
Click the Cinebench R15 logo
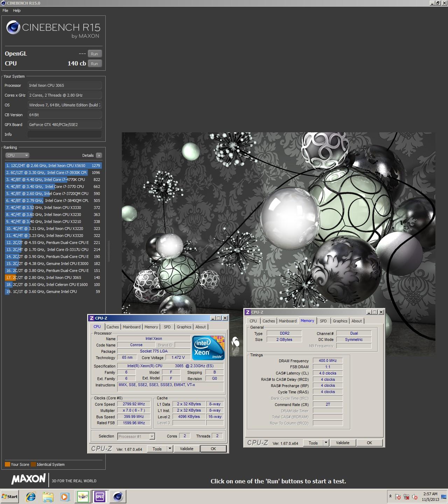coord(53,29)
